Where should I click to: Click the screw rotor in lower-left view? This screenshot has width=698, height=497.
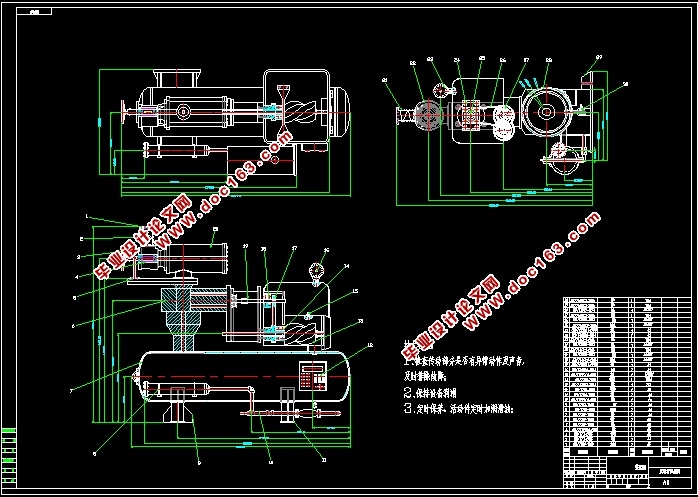(300, 333)
